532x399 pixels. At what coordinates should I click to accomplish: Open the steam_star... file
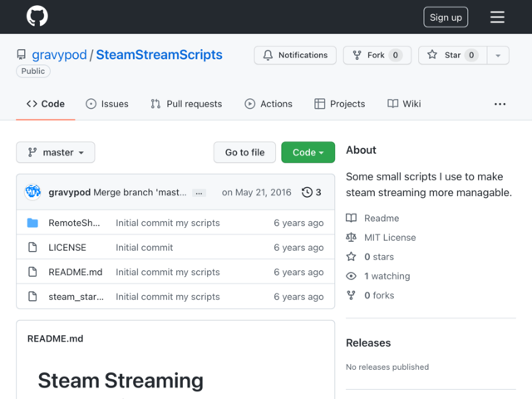[76, 297]
